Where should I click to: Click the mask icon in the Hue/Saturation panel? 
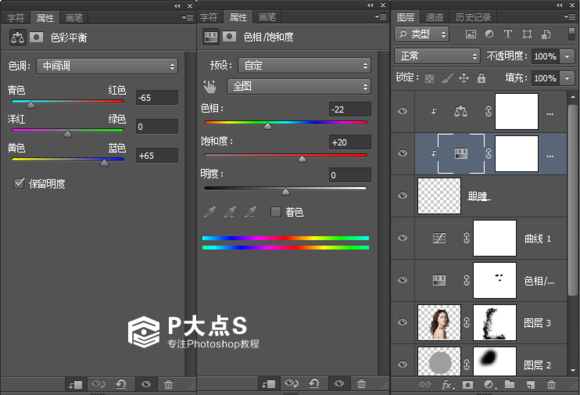pyautogui.click(x=229, y=36)
